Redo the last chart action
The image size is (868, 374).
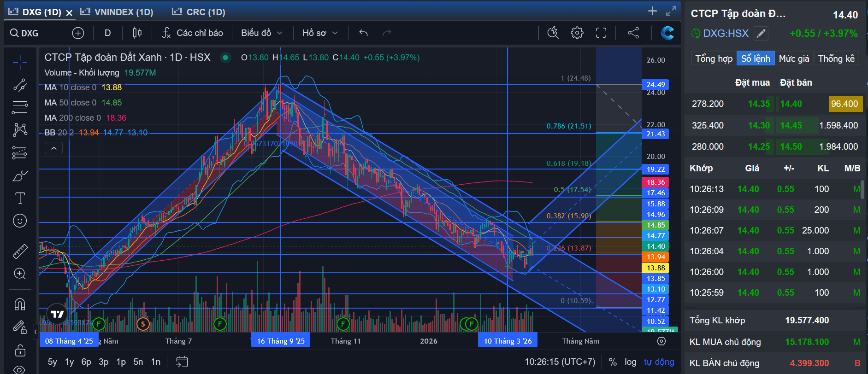[x=387, y=33]
